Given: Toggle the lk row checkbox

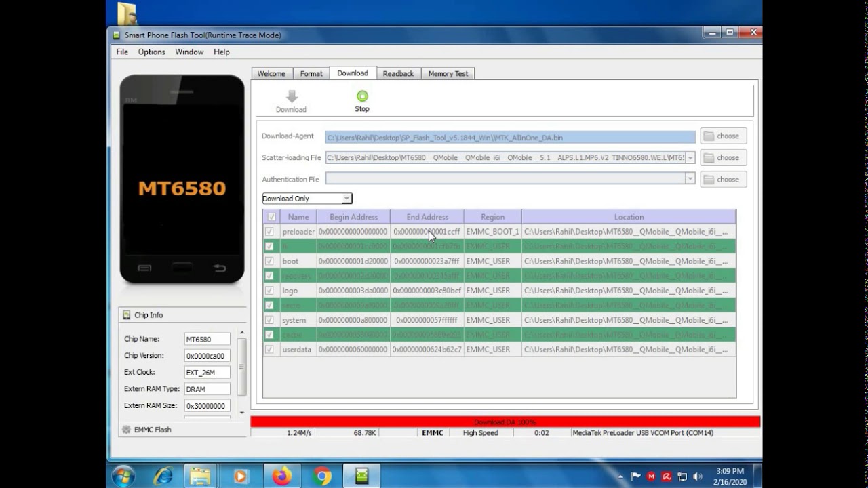Looking at the screenshot, I should (270, 246).
